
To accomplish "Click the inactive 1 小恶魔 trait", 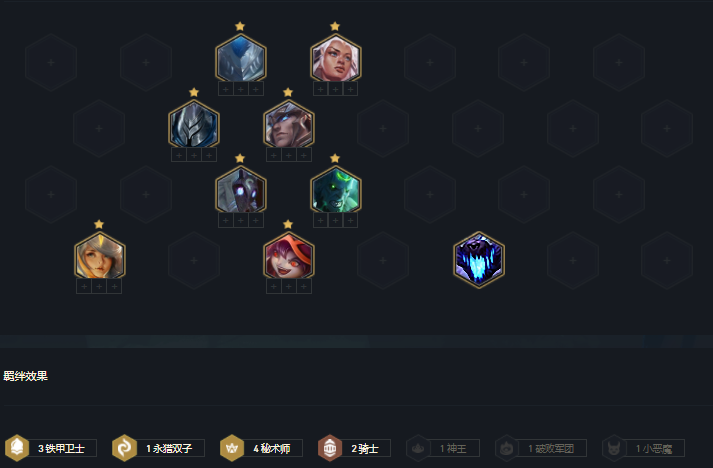I will 643,448.
